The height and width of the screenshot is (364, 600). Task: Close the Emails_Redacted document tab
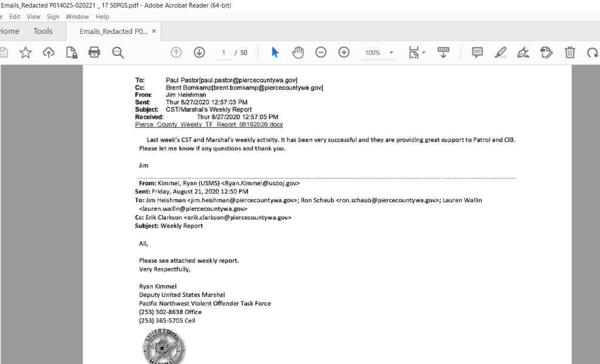(154, 31)
